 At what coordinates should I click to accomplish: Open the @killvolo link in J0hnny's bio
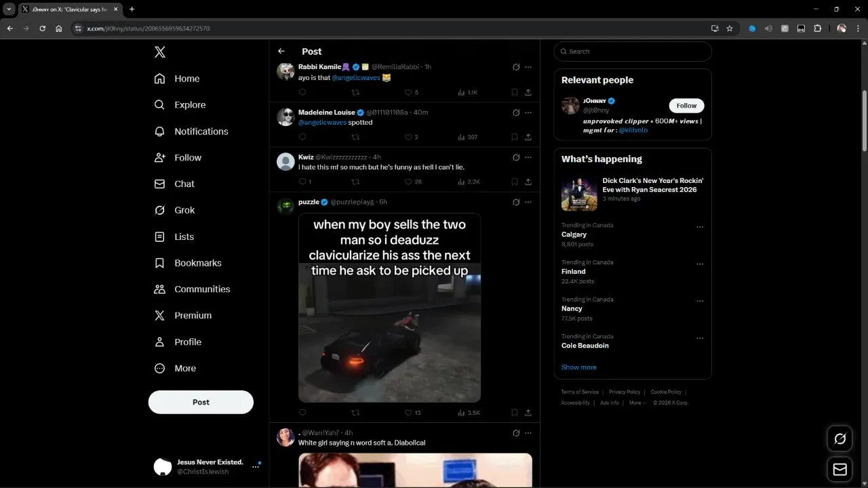click(x=633, y=130)
